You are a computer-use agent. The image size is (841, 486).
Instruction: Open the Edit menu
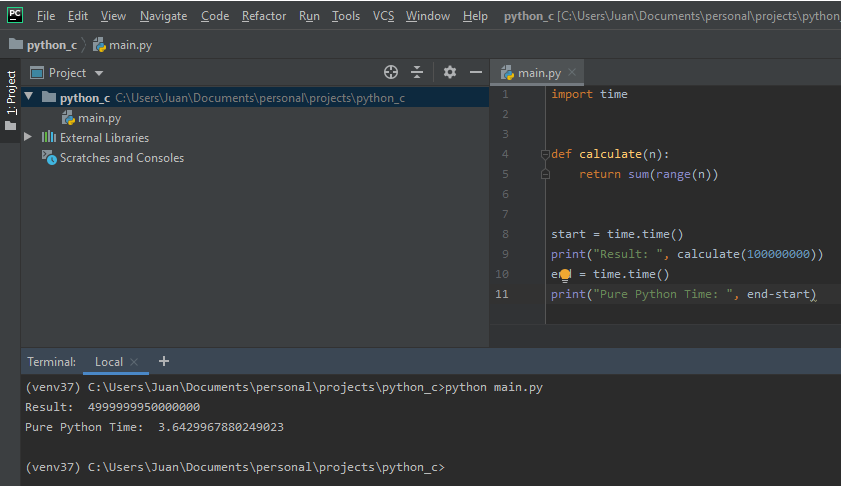click(78, 16)
